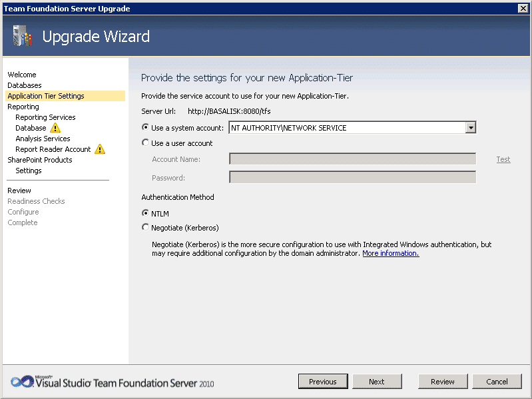Click the Report Reader Account warning icon
Viewport: 532px width, 399px height.
point(100,149)
